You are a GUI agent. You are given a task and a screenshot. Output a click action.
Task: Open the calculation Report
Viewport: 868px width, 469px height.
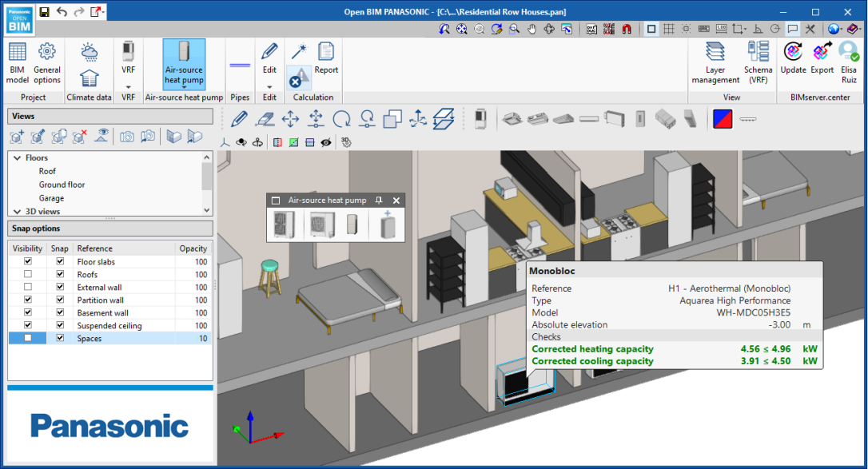pyautogui.click(x=326, y=58)
